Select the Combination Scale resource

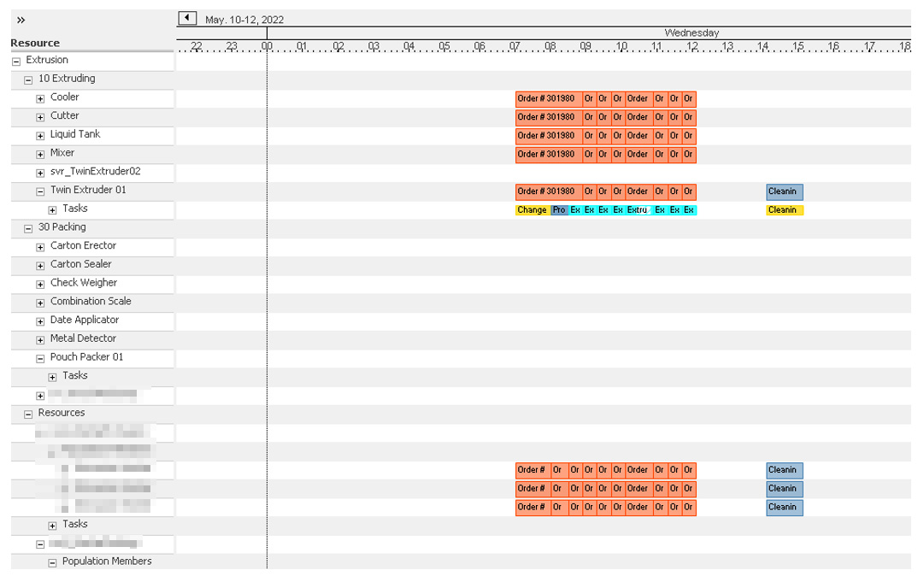[x=91, y=302]
